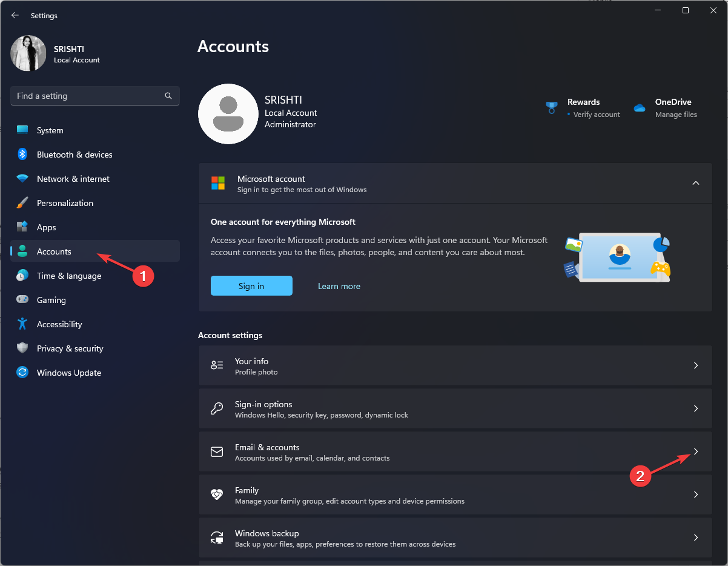The height and width of the screenshot is (566, 728).
Task: Open the Learn more link
Action: 339,285
